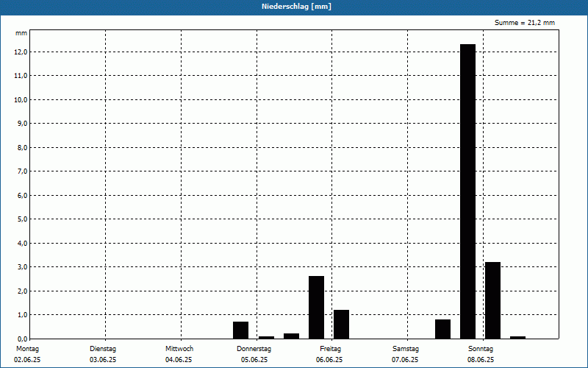The height and width of the screenshot is (368, 588).
Task: Click the 4,0 y-axis value
Action: coord(22,243)
